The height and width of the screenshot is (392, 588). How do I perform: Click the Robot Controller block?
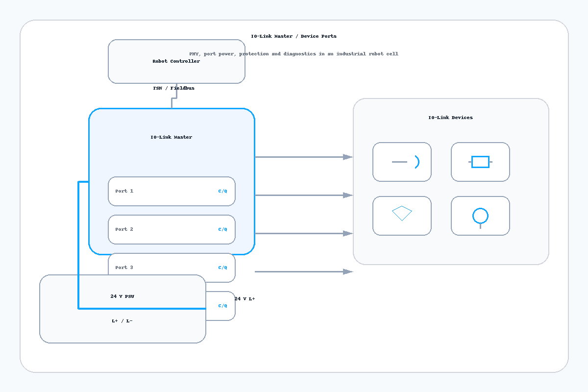176,61
